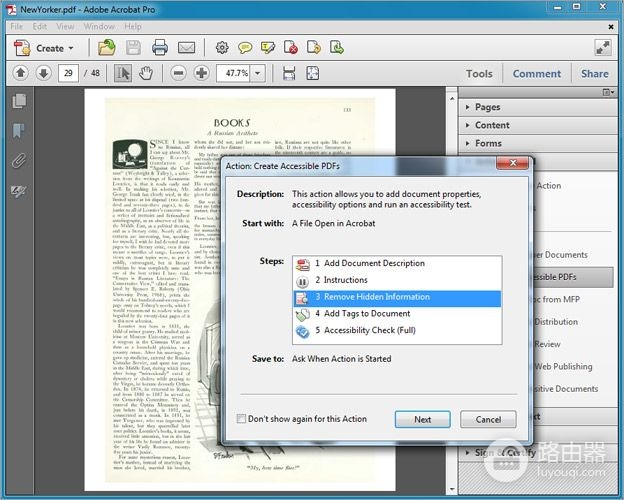Click Cancel in the Action dialog
Screen dimensions: 624x500
click(x=488, y=419)
